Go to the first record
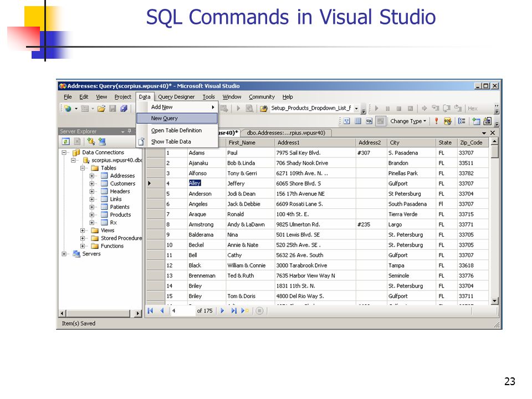The height and width of the screenshot is (399, 532). click(150, 310)
